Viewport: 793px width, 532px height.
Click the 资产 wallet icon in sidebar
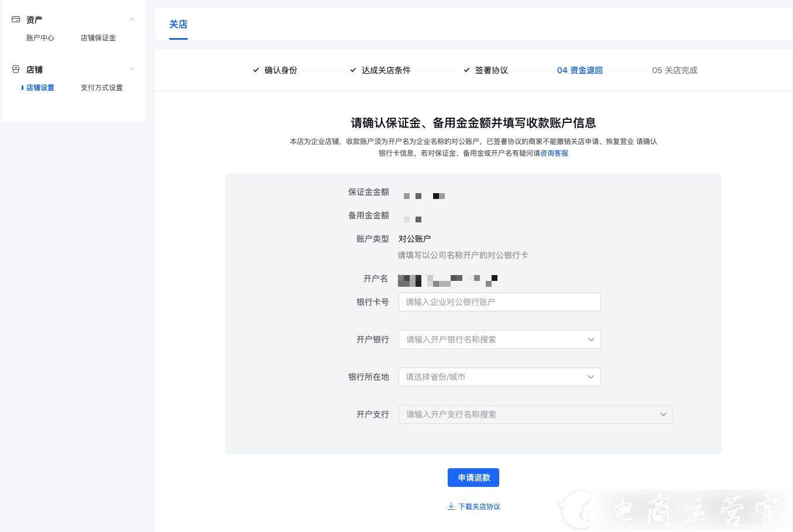[16, 19]
